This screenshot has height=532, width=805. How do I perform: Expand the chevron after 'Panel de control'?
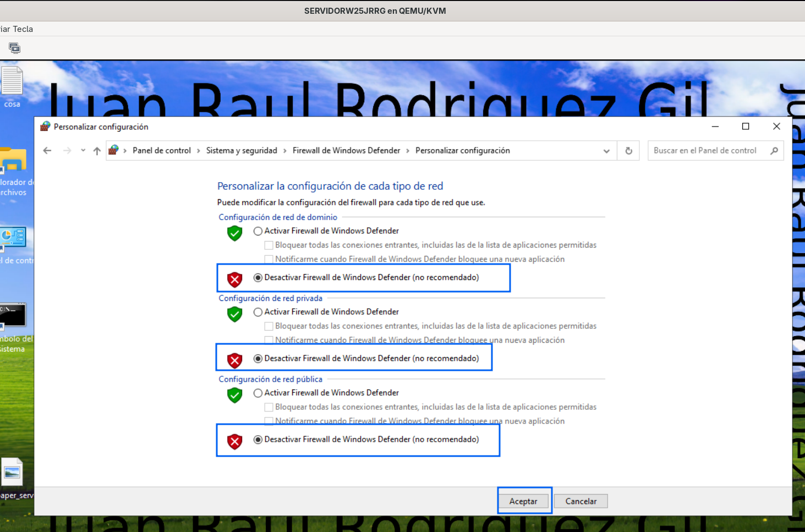(199, 151)
